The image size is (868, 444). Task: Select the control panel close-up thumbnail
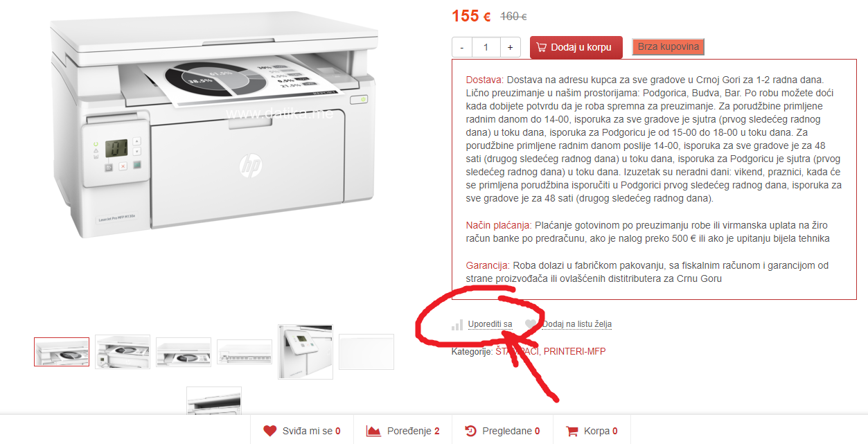pyautogui.click(x=305, y=352)
